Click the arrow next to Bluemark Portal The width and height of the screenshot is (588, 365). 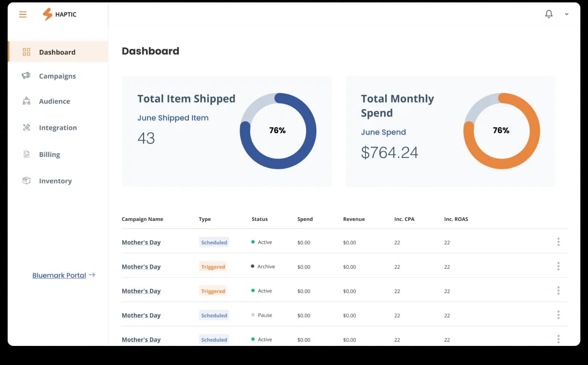(x=92, y=275)
